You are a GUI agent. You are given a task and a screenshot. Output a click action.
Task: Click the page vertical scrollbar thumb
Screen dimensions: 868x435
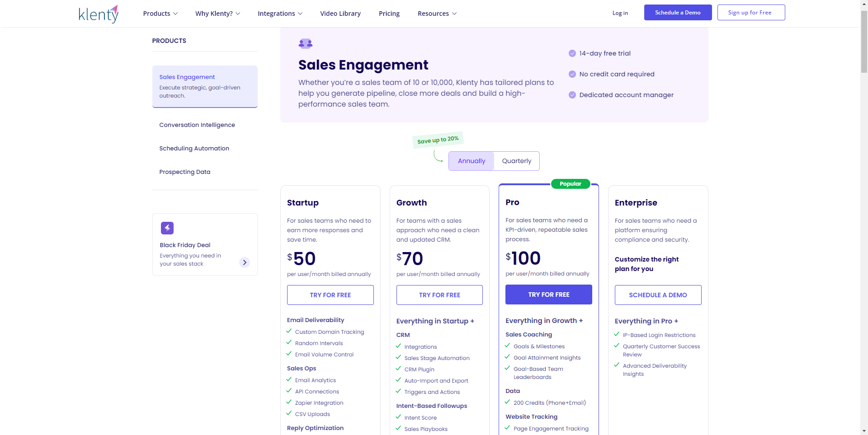tap(864, 42)
